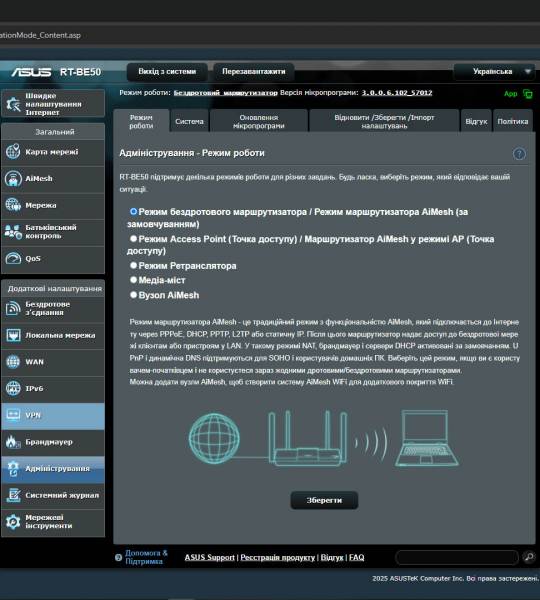Screen dimensions: 540x600
Task: Open the Бездротовий маршрутизатор mode link
Action: [225, 93]
